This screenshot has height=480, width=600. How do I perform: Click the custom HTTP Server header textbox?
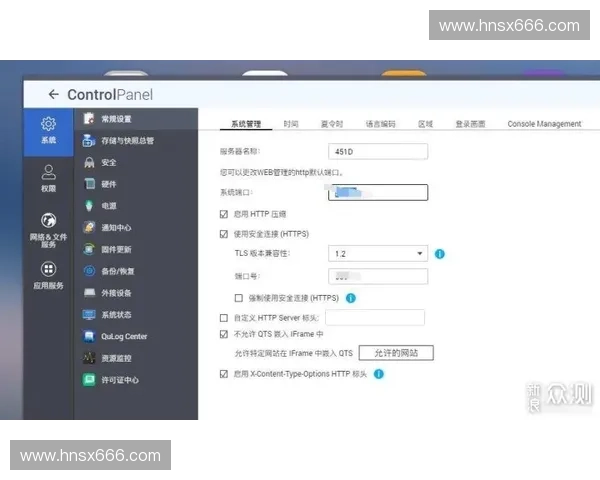click(375, 318)
